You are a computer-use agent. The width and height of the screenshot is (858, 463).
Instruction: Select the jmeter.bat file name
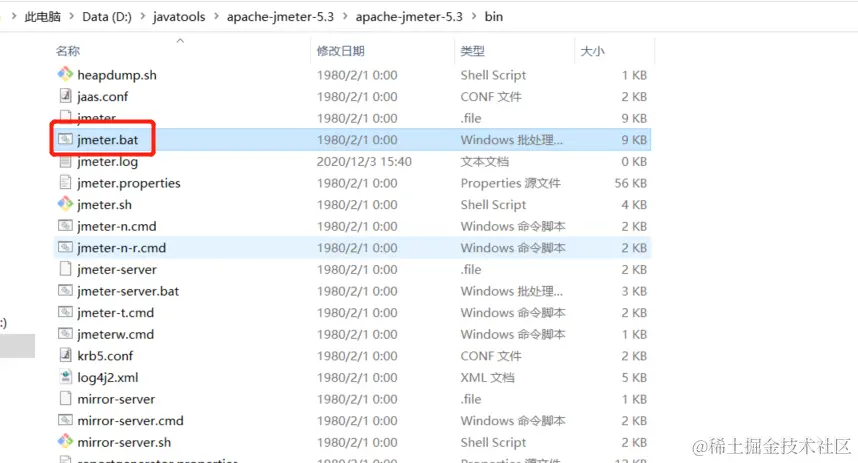[108, 140]
